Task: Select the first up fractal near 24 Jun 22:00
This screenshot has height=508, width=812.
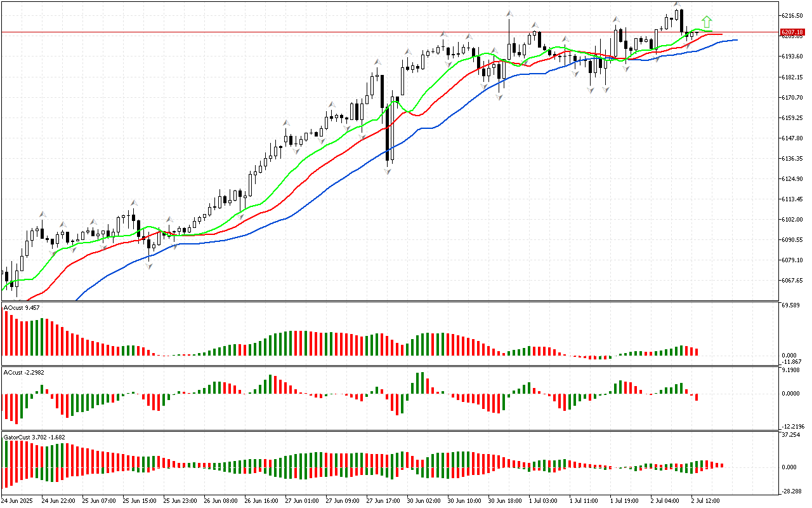Action: pos(43,214)
